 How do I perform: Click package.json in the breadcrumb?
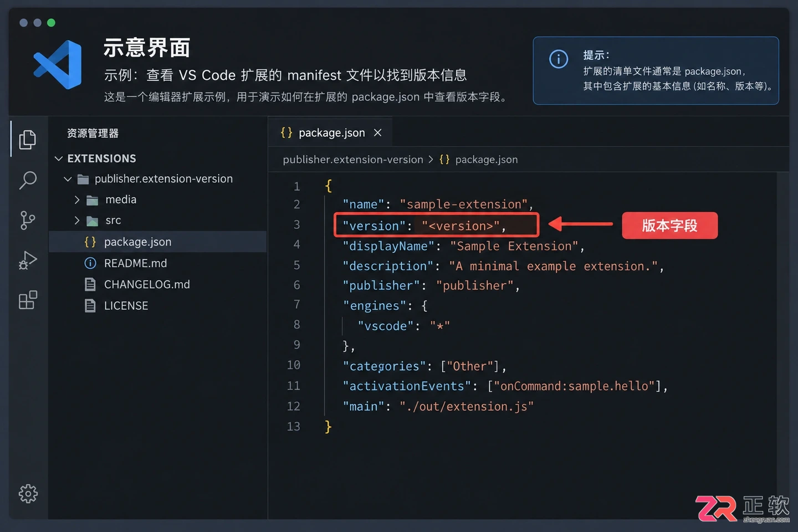point(487,160)
